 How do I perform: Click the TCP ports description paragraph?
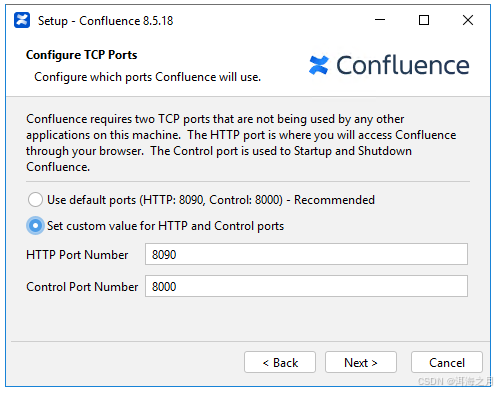coord(241,143)
